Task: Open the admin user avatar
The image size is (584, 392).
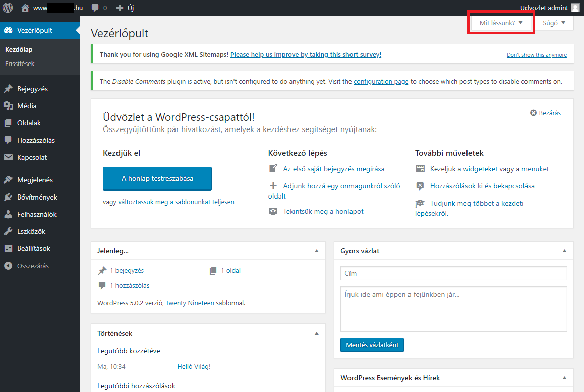Action: [x=575, y=8]
